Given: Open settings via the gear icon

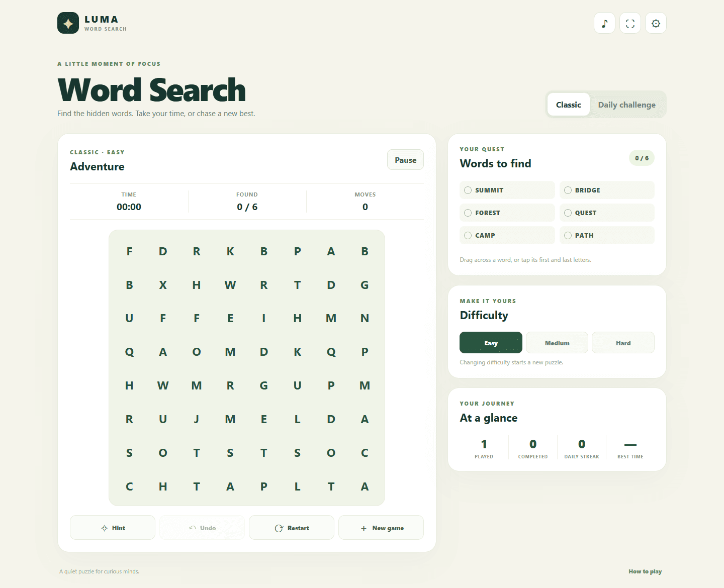Looking at the screenshot, I should 656,23.
